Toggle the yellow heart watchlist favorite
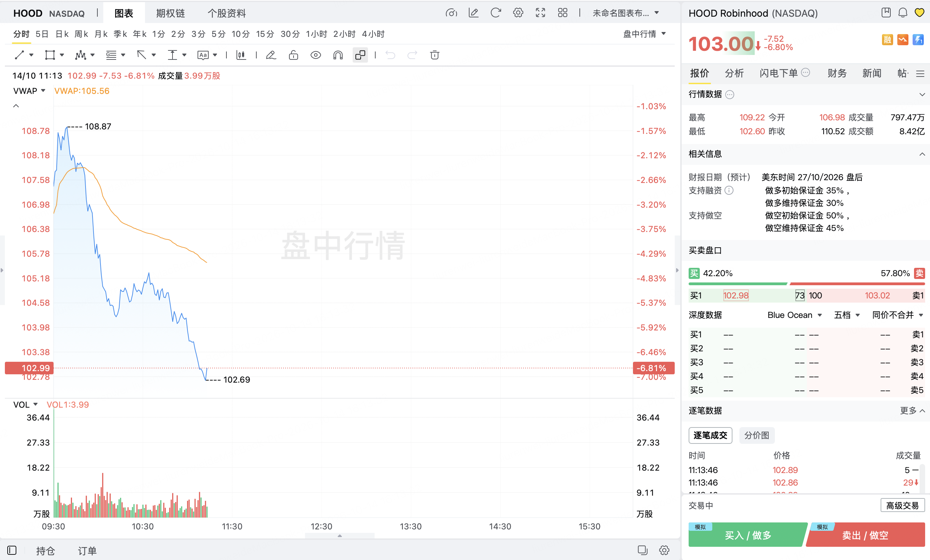The height and width of the screenshot is (560, 930). click(x=920, y=13)
